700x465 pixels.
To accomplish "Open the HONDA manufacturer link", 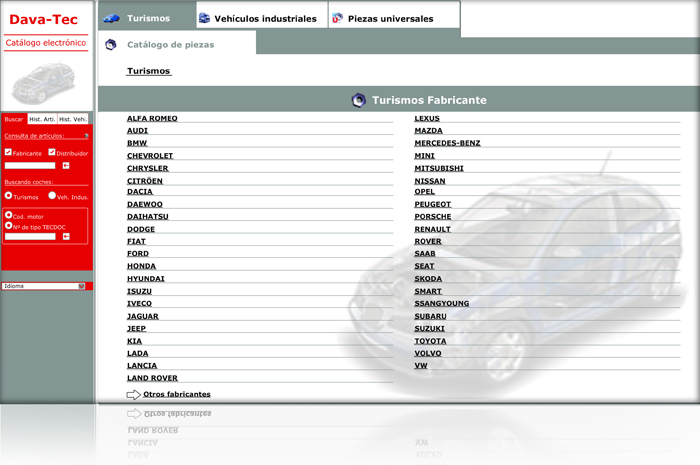I will coord(142,266).
